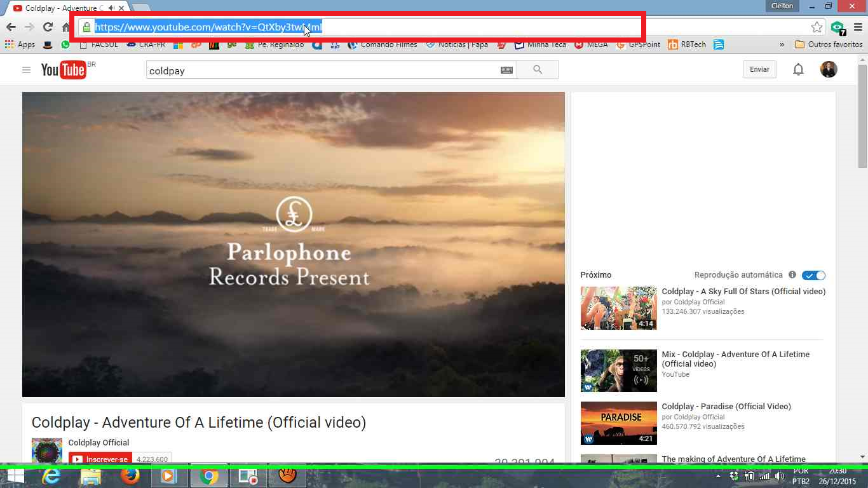
Task: Open the RBTech bookmark
Action: [687, 44]
